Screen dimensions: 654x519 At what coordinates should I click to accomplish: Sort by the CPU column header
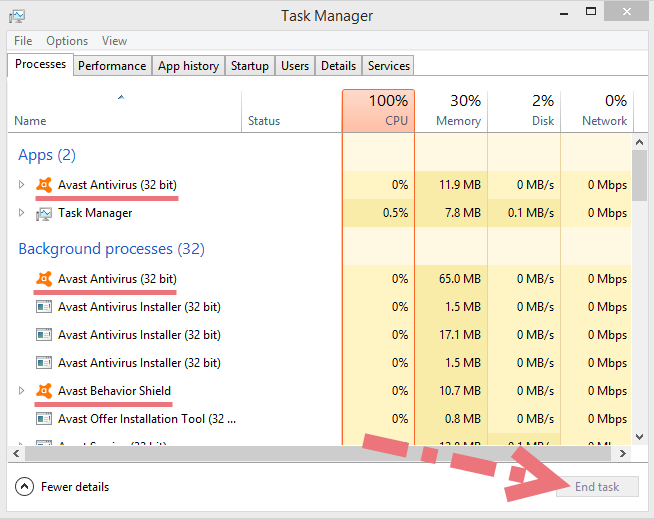tap(378, 111)
